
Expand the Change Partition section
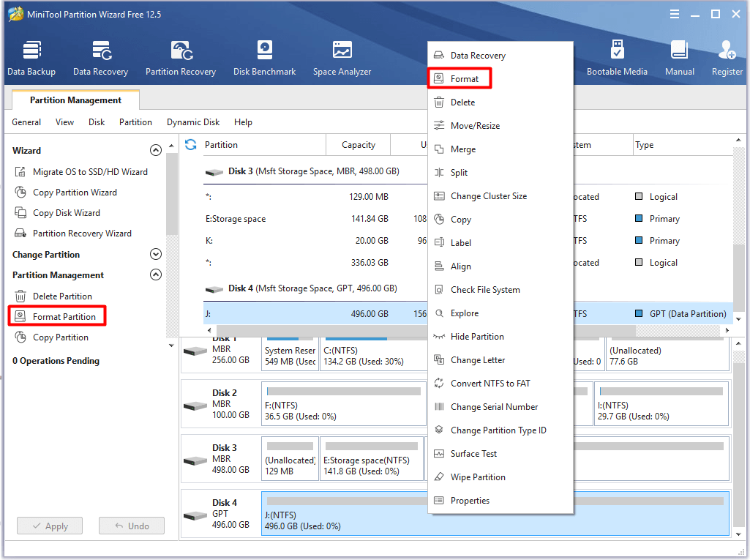click(156, 254)
